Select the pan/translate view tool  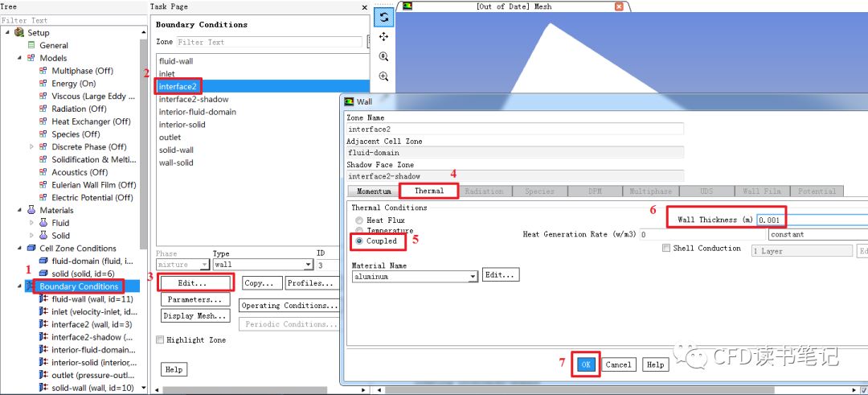pos(383,37)
